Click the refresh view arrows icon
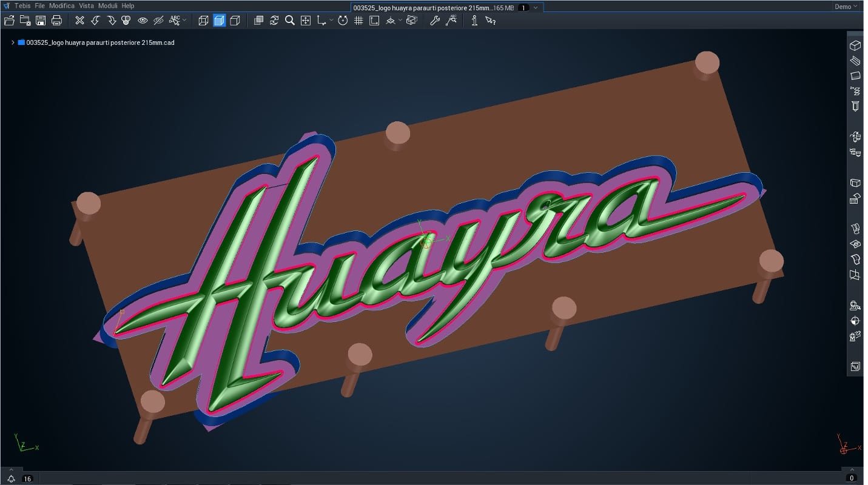The height and width of the screenshot is (485, 868). 274,21
